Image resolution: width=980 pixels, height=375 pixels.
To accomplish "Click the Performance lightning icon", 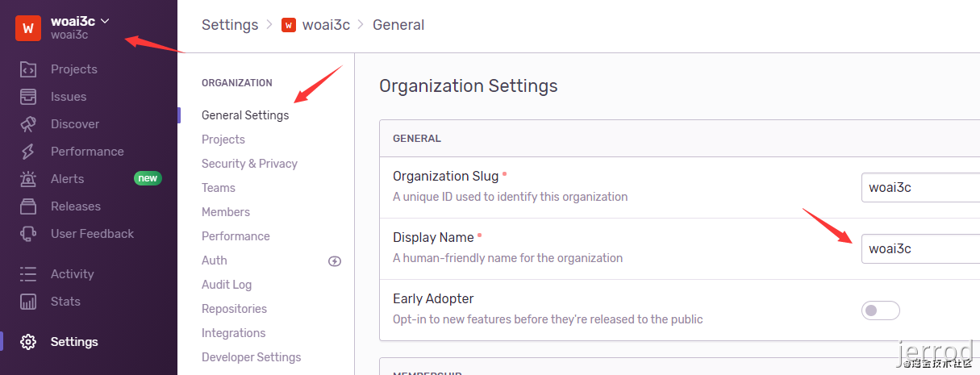I will [28, 152].
